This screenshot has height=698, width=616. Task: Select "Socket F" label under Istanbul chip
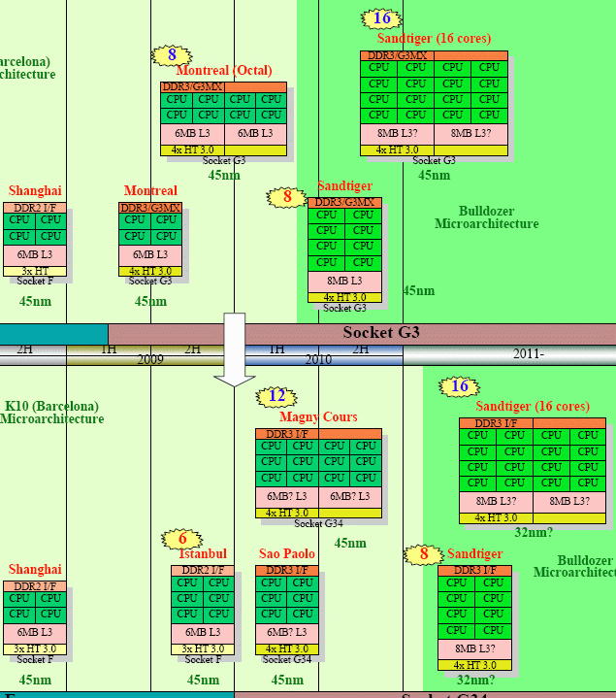(203, 659)
